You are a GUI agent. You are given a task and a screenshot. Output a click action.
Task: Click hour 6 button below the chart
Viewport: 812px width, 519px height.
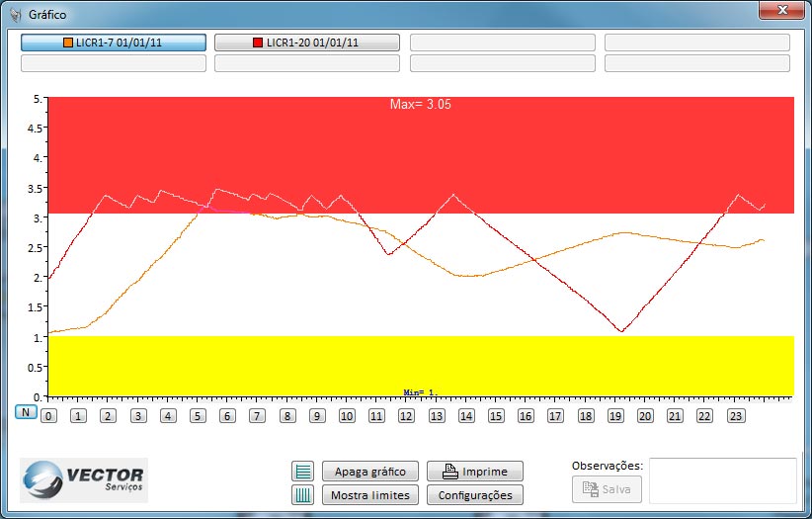click(227, 416)
